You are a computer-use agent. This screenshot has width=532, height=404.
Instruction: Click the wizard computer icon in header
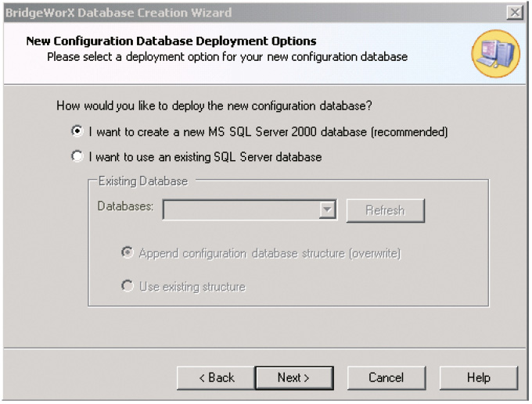tap(496, 54)
